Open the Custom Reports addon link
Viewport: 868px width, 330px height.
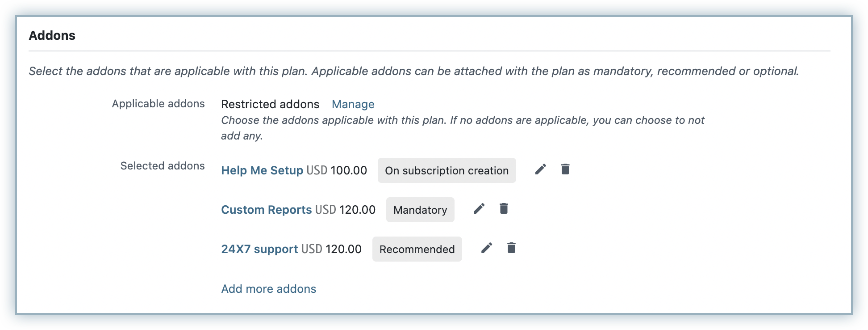click(x=266, y=210)
